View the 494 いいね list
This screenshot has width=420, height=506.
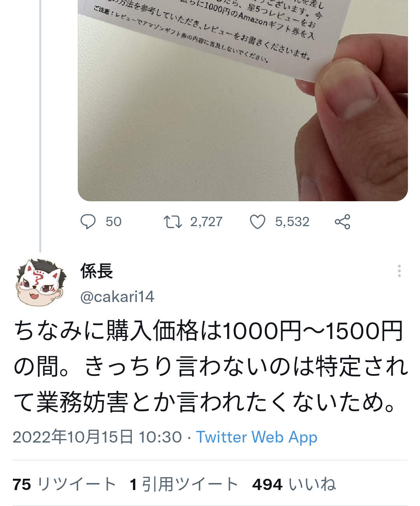tap(294, 485)
